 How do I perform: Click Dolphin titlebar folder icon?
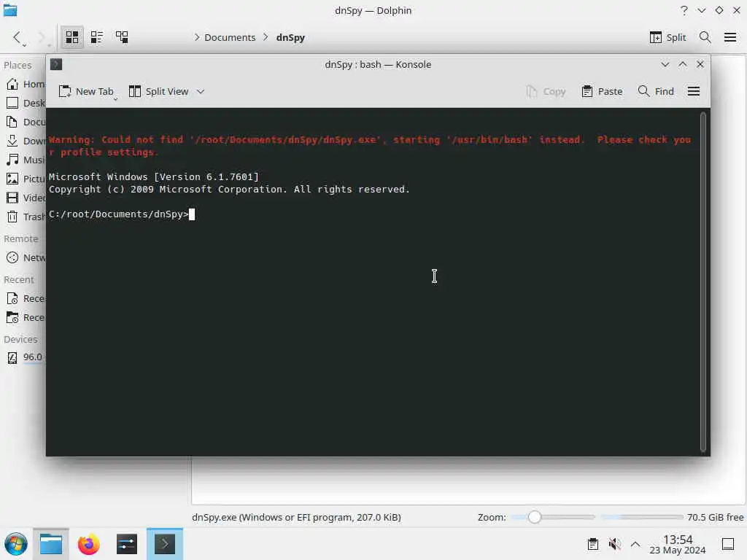point(10,10)
